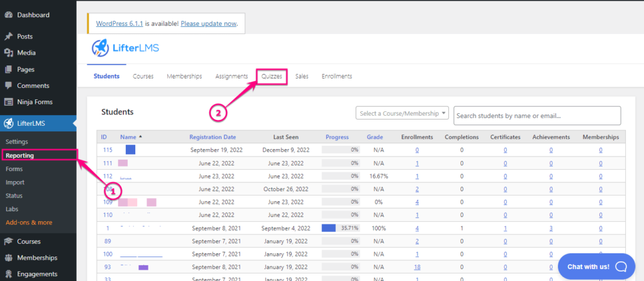Click the WordPress 6.1.1 link
Image resolution: width=644 pixels, height=281 pixels.
(119, 23)
